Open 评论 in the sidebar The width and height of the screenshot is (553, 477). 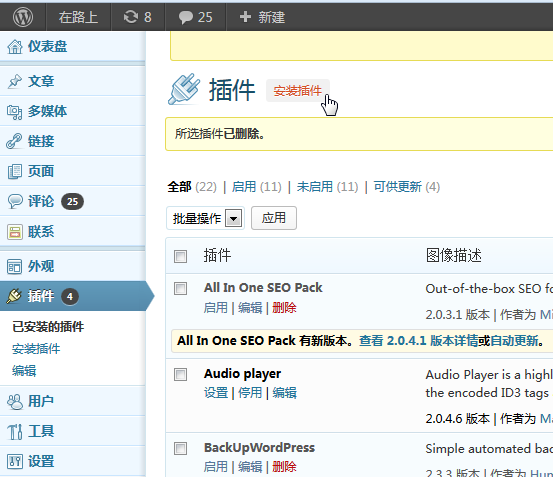point(41,201)
